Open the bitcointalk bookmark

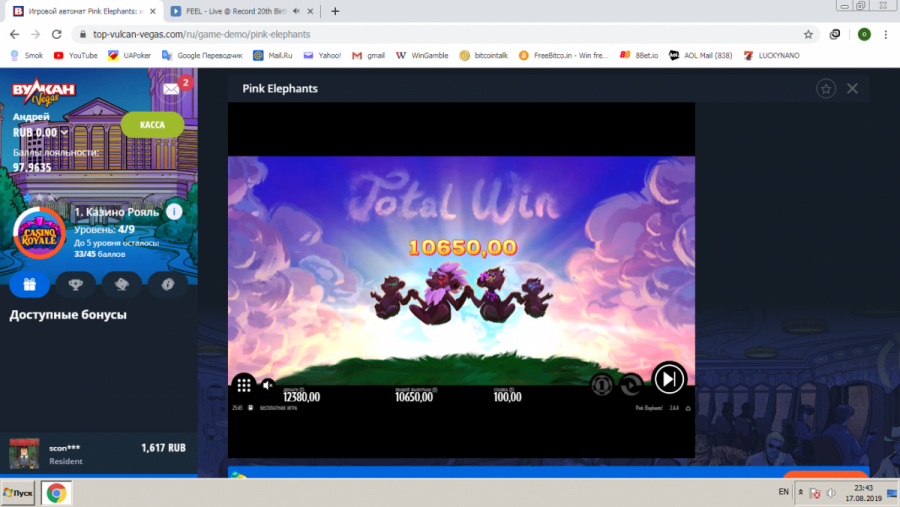click(x=484, y=56)
